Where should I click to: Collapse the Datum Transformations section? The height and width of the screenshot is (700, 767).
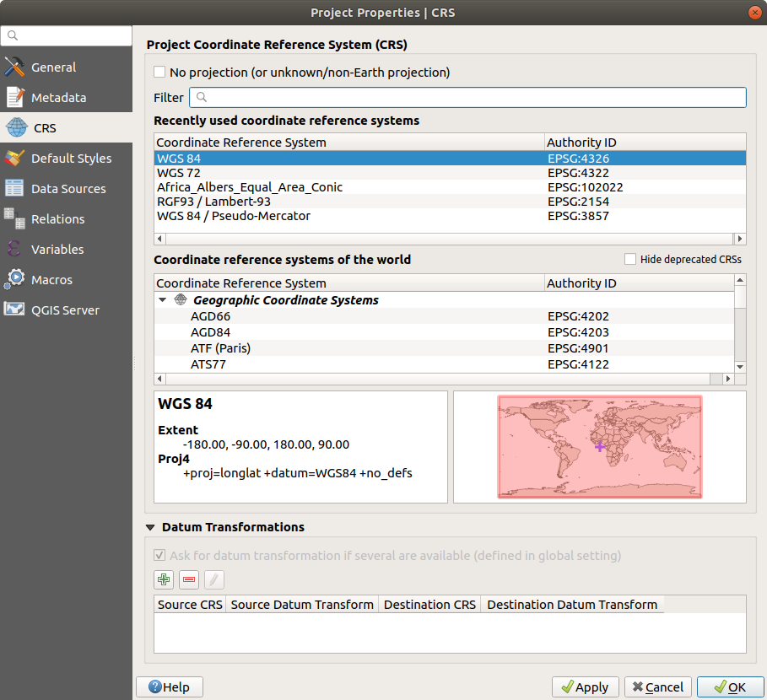click(x=151, y=527)
